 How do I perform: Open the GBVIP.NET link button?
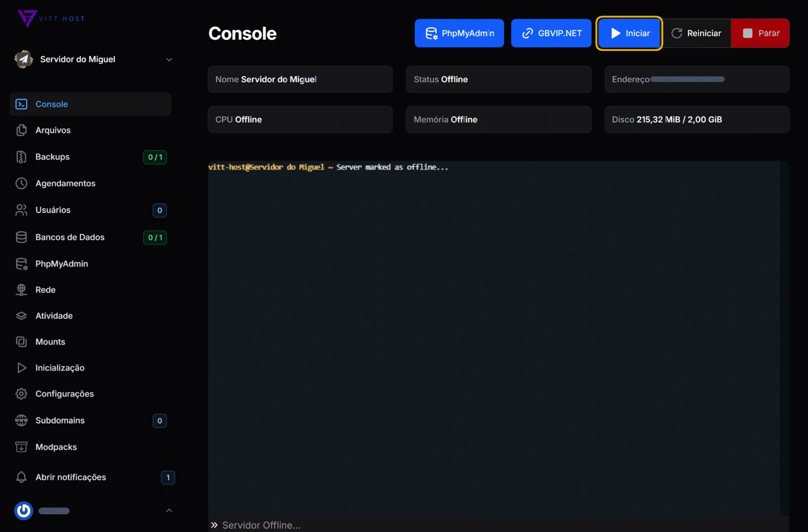(x=551, y=33)
